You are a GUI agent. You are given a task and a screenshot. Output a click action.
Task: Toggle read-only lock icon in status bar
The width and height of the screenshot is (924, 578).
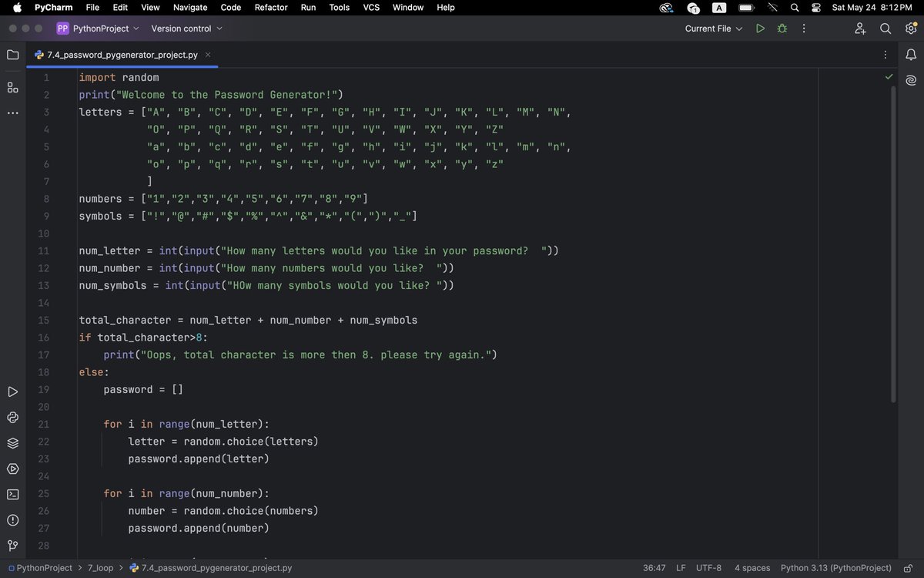tap(908, 568)
